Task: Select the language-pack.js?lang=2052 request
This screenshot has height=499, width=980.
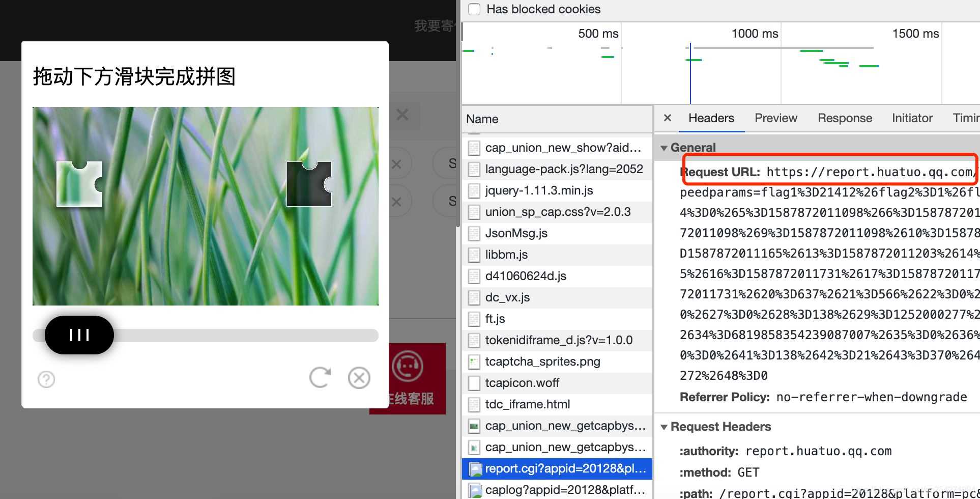Action: tap(557, 170)
